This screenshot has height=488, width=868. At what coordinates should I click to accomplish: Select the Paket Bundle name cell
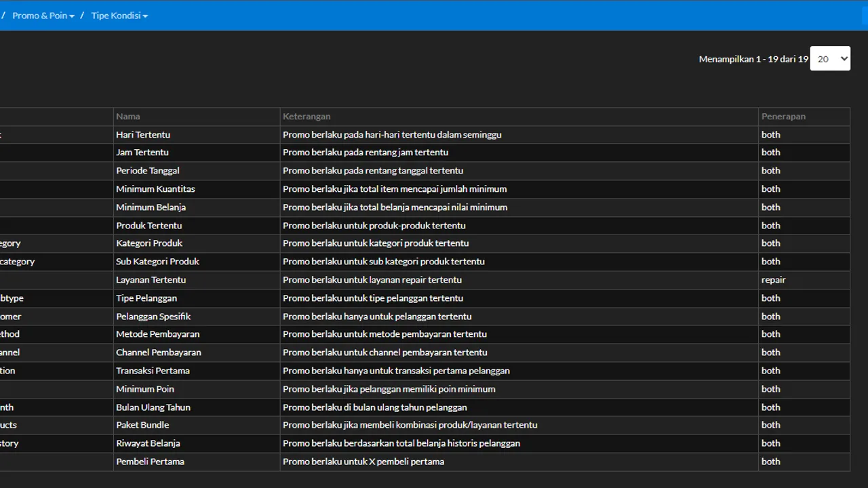point(197,425)
